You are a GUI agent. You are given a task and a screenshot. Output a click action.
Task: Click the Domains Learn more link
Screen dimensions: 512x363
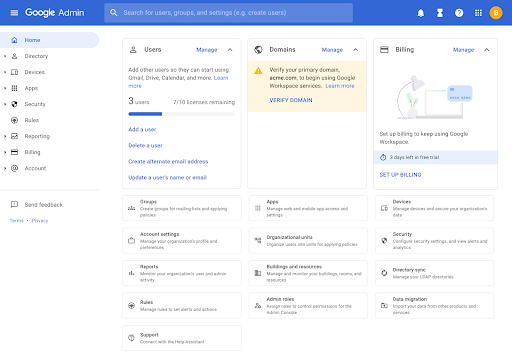point(340,86)
